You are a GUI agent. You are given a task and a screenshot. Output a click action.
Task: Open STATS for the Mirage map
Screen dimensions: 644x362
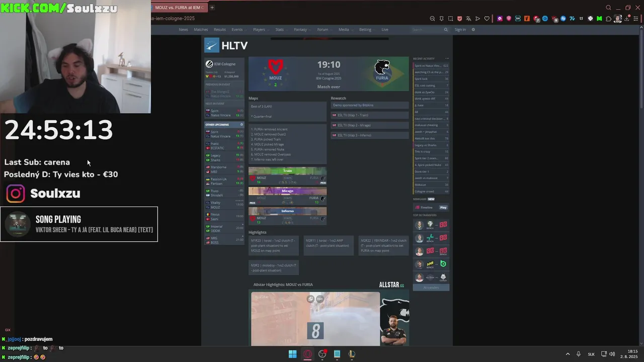[287, 198]
